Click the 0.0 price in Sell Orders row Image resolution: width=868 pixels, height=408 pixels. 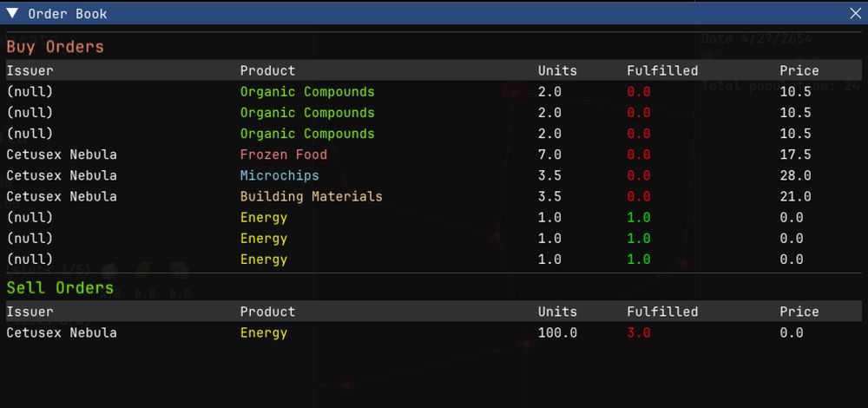pyautogui.click(x=792, y=332)
